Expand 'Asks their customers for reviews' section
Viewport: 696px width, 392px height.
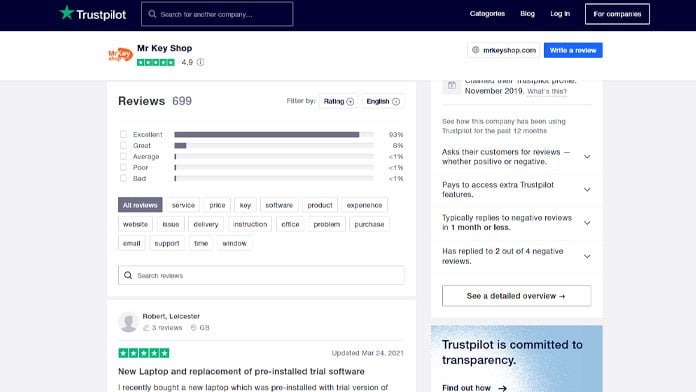click(587, 157)
